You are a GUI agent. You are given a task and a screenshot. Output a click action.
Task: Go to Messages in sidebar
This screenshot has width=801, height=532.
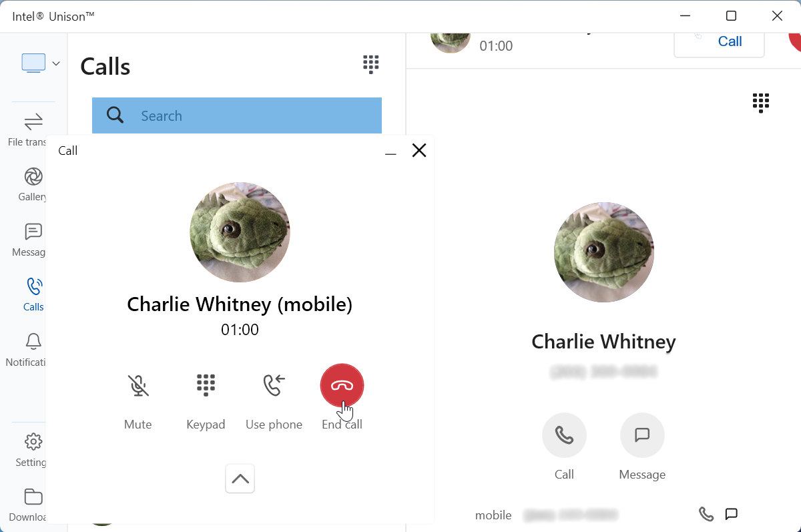33,240
